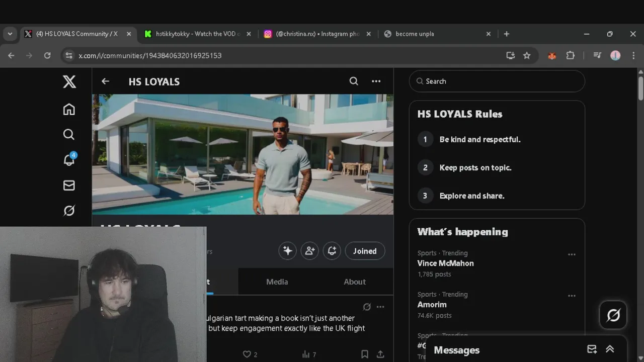Screen dimensions: 644x362
Task: Click the Messages drawer title
Action: pyautogui.click(x=457, y=350)
